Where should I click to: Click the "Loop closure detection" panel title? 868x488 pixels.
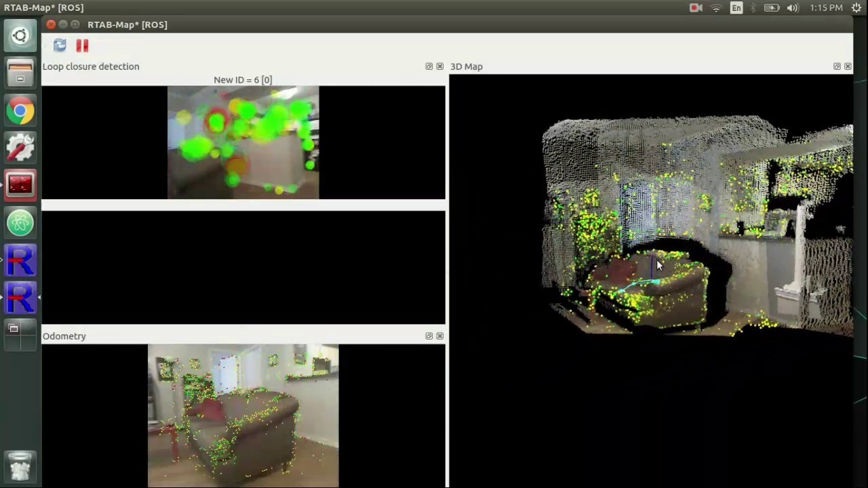91,66
